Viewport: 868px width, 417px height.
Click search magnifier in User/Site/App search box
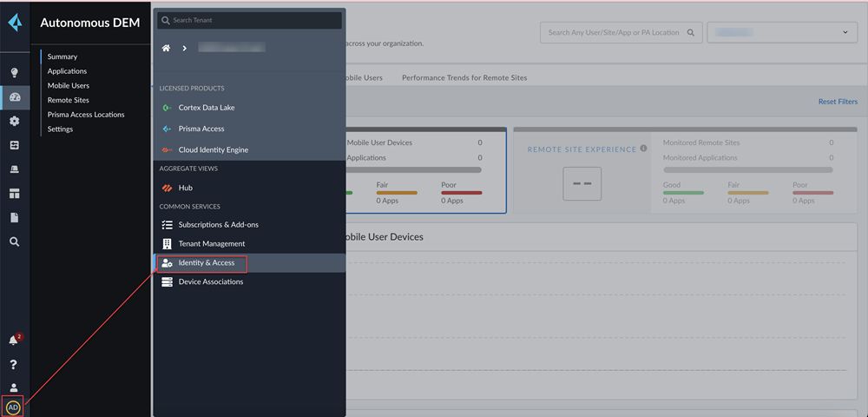[x=690, y=33]
